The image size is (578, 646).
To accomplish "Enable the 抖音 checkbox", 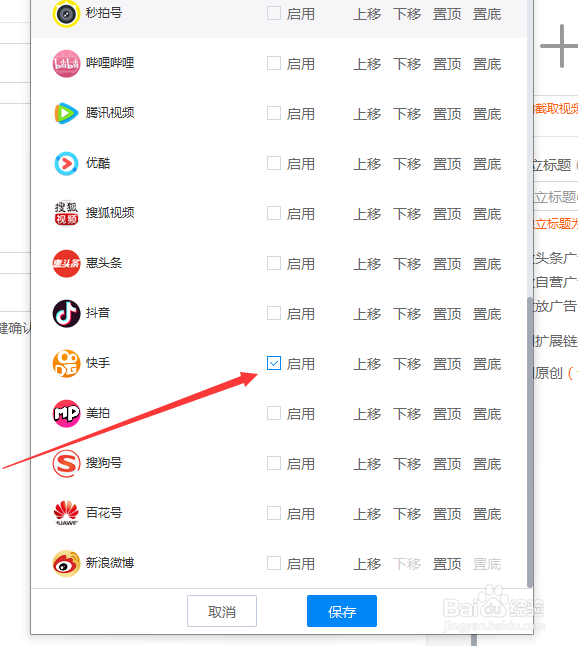I will pos(274,313).
